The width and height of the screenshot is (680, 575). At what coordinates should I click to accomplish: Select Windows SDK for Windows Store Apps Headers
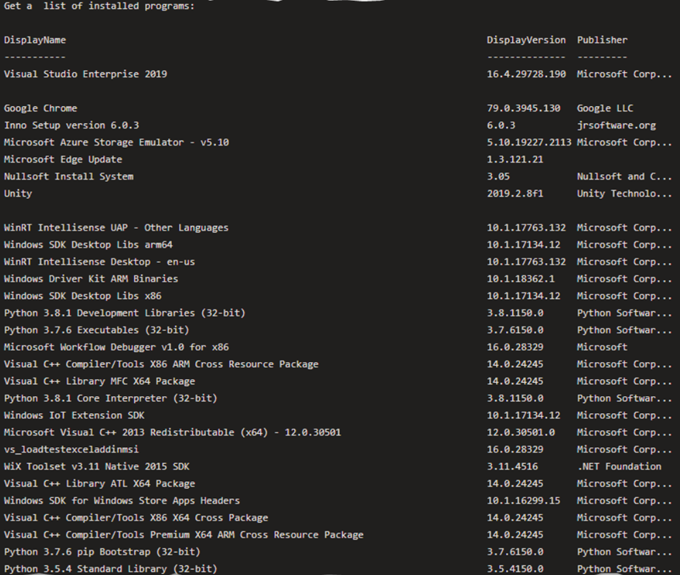pyautogui.click(x=122, y=500)
